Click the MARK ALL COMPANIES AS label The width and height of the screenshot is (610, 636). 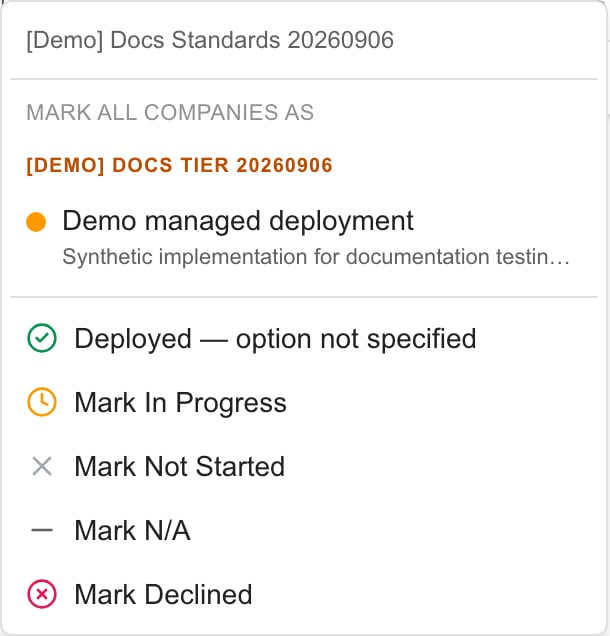point(170,112)
